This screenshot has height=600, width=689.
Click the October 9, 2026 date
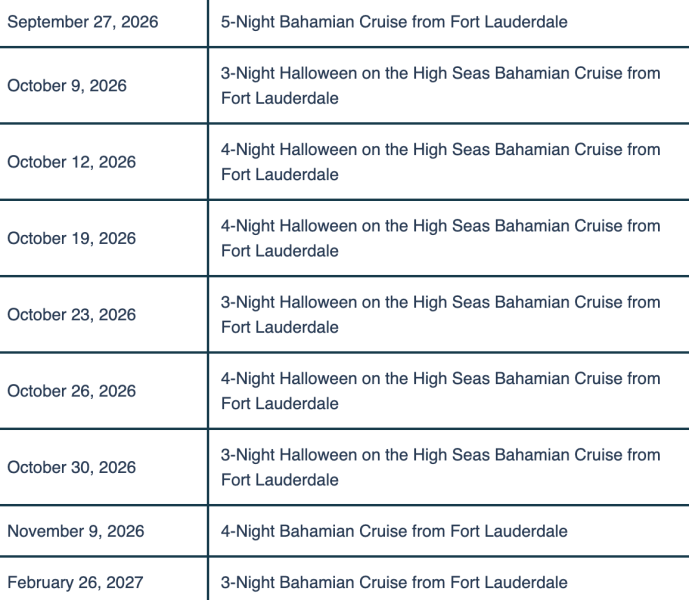67,86
